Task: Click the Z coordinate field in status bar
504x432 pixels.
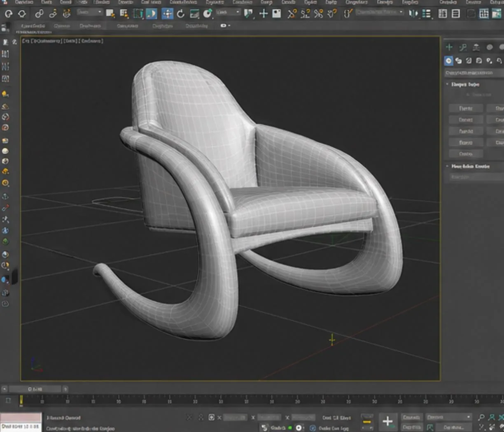Action: (x=303, y=417)
